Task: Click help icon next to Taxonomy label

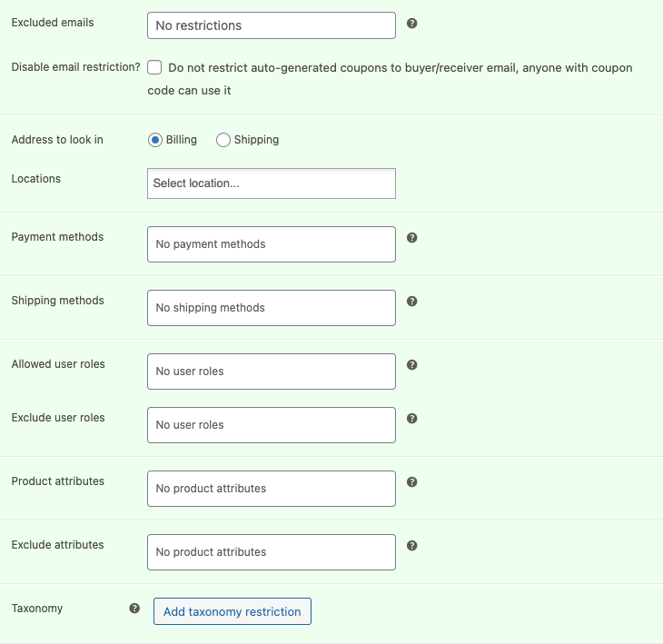Action: click(134, 609)
